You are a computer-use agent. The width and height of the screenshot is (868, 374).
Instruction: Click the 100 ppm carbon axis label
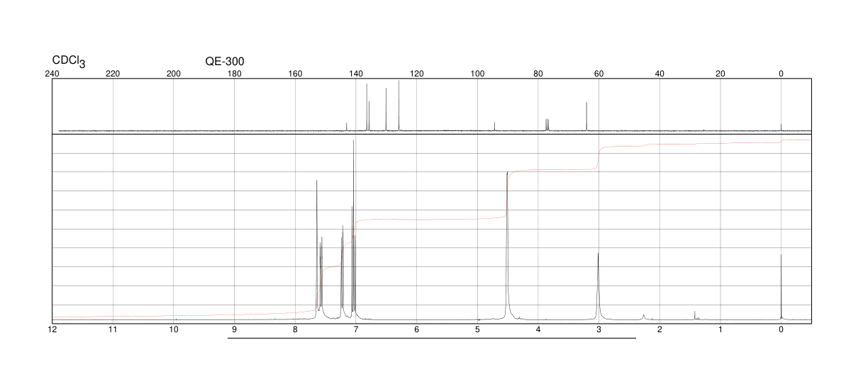point(477,74)
